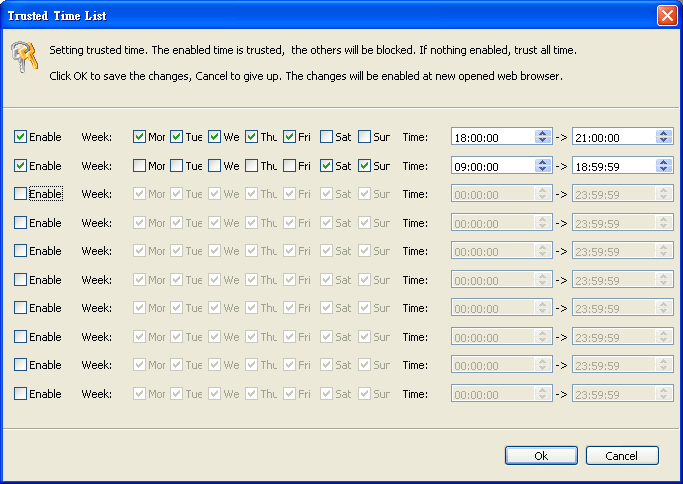Uncheck the second row Enable checkbox
The width and height of the screenshot is (683, 484).
click(21, 166)
